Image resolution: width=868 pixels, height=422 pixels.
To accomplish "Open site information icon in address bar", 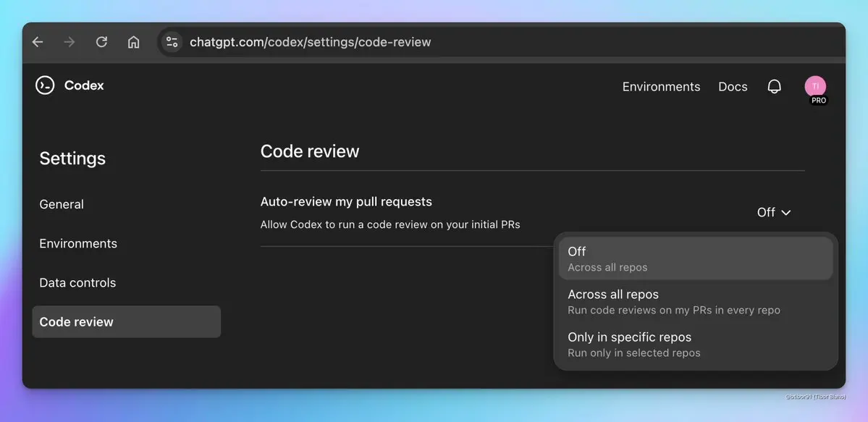I will pos(172,42).
